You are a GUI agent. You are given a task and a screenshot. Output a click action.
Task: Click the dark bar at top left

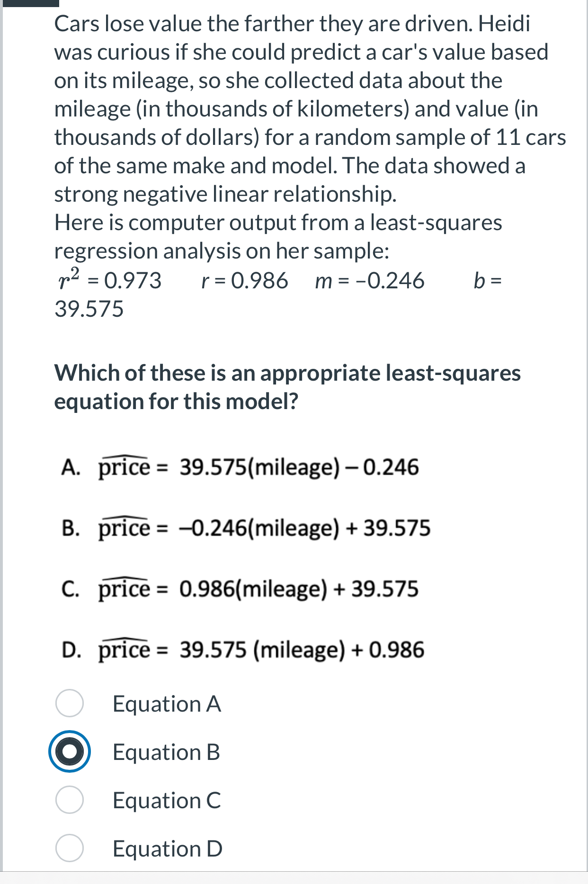(x=30, y=3)
